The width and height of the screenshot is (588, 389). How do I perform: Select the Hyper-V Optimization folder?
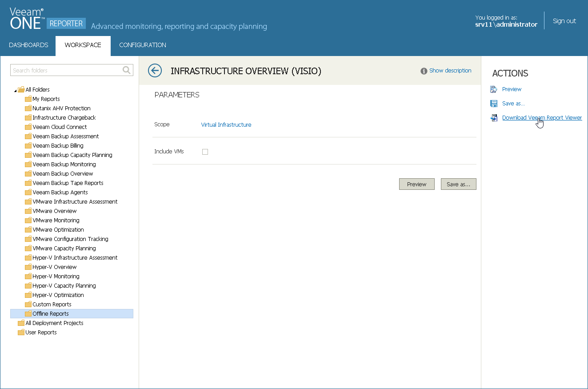tap(58, 295)
